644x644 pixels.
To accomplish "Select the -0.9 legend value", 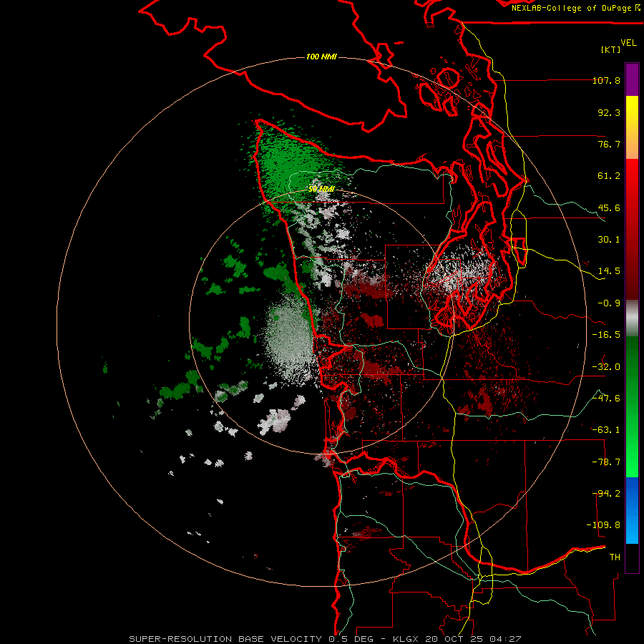I will 609,303.
